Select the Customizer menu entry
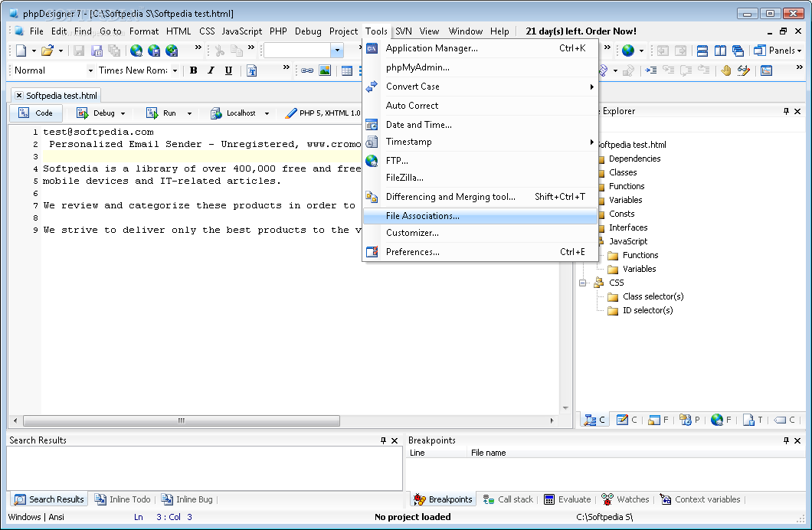812x530 pixels. tap(480, 233)
